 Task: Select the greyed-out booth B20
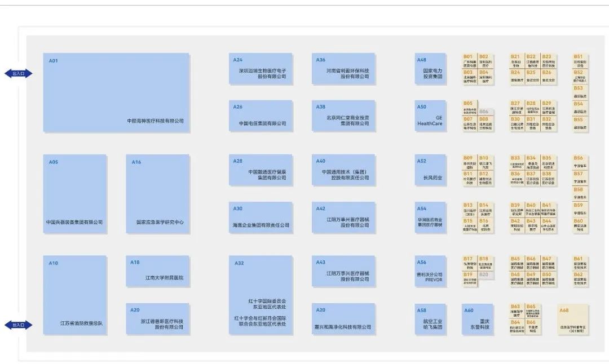pyautogui.click(x=486, y=275)
